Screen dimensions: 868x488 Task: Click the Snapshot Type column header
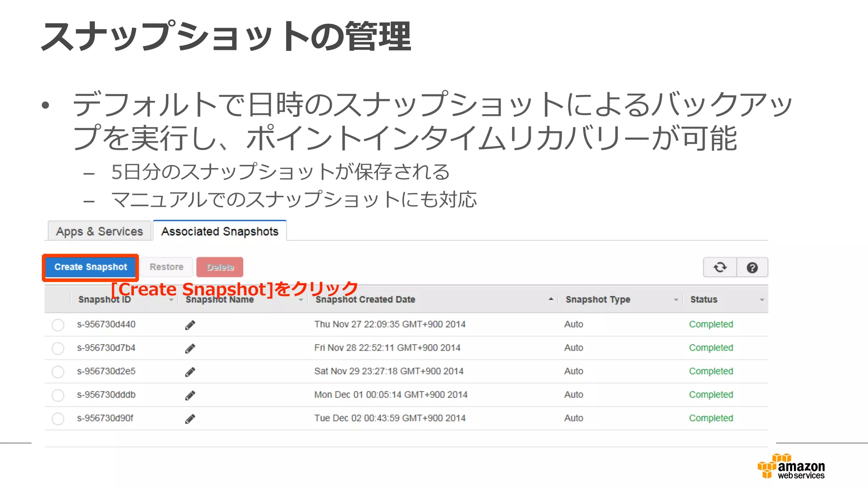tap(598, 299)
